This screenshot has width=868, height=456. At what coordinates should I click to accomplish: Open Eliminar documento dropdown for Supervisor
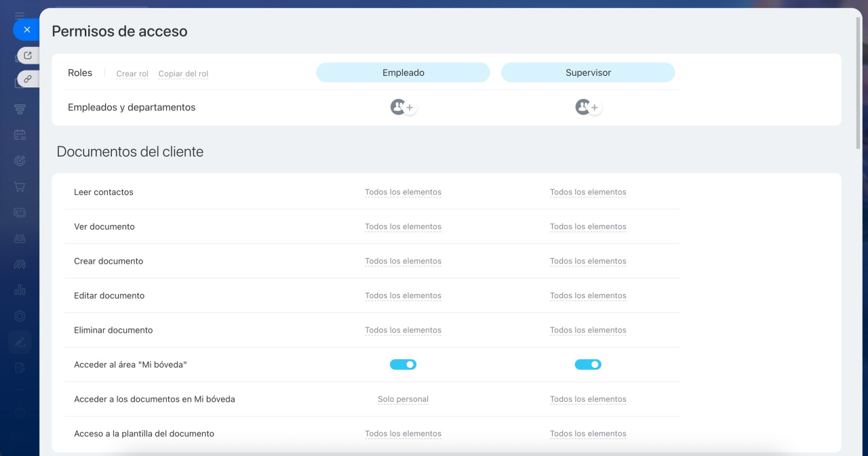[x=588, y=331]
